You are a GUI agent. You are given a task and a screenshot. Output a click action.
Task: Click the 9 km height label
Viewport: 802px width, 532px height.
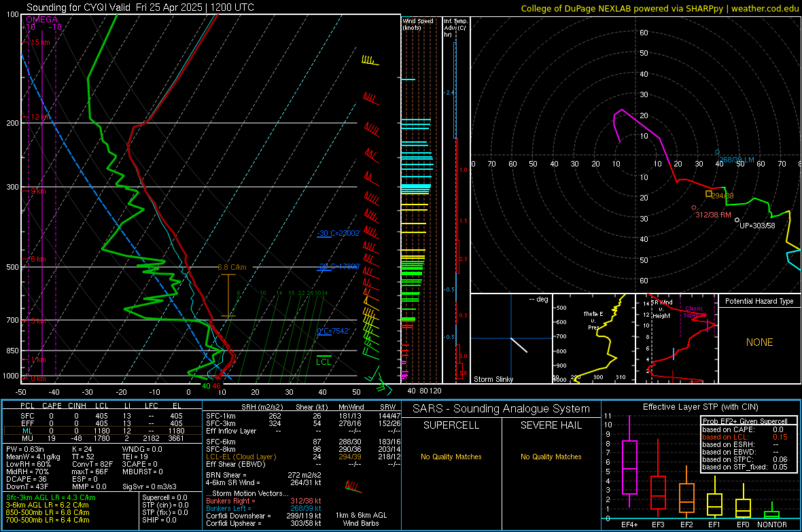click(x=38, y=191)
